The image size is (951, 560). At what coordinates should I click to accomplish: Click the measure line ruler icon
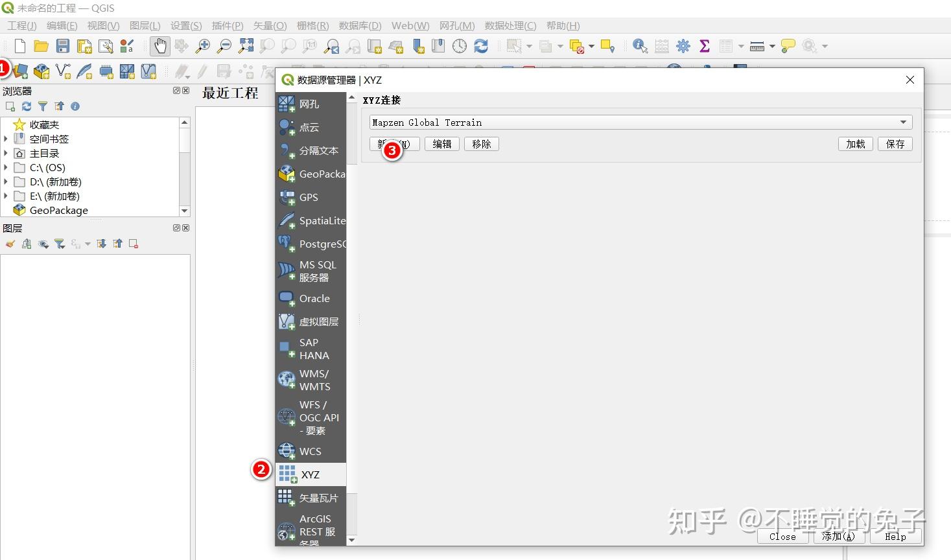[x=757, y=46]
